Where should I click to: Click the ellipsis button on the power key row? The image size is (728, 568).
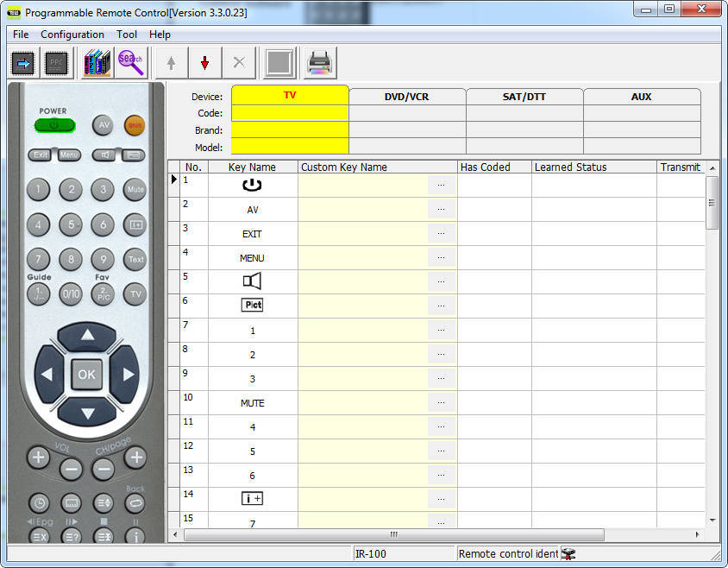click(441, 184)
